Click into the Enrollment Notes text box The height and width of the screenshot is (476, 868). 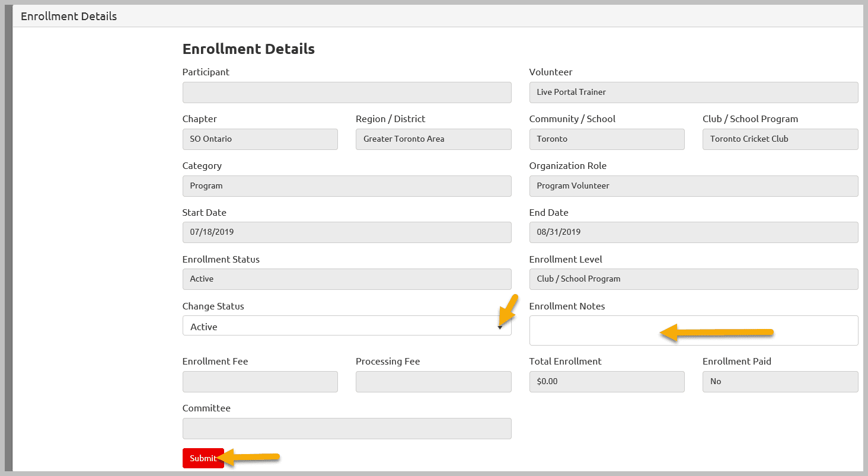coord(694,330)
